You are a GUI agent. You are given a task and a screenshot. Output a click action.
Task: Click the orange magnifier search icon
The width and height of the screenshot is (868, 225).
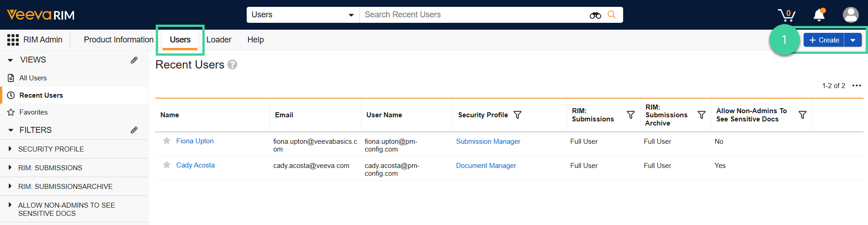click(x=612, y=15)
